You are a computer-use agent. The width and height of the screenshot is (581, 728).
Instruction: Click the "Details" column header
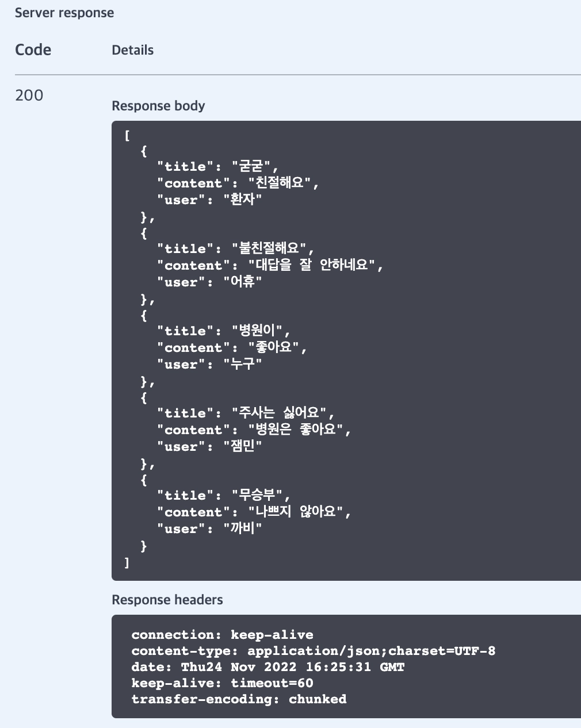click(x=132, y=50)
